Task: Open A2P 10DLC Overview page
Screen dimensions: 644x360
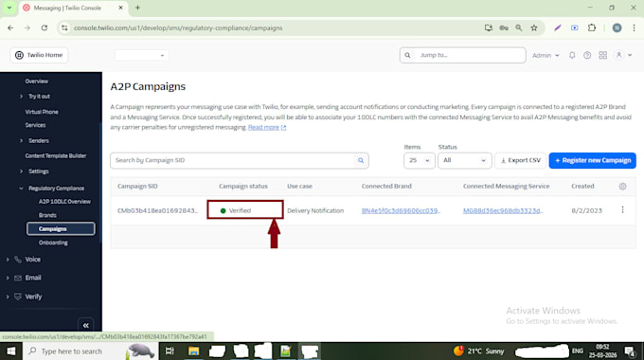Action: (x=64, y=202)
